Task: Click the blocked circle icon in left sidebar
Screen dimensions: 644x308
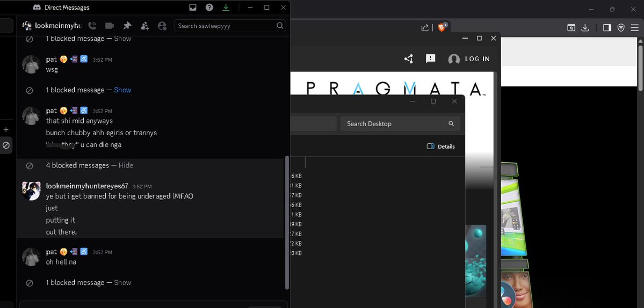Action: pyautogui.click(x=6, y=145)
